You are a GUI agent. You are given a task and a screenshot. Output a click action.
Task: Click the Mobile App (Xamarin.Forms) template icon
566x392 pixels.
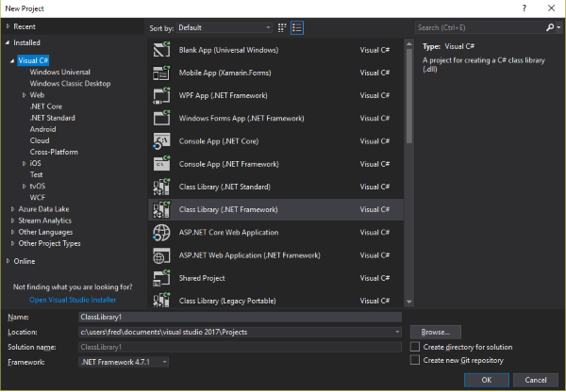tap(161, 73)
